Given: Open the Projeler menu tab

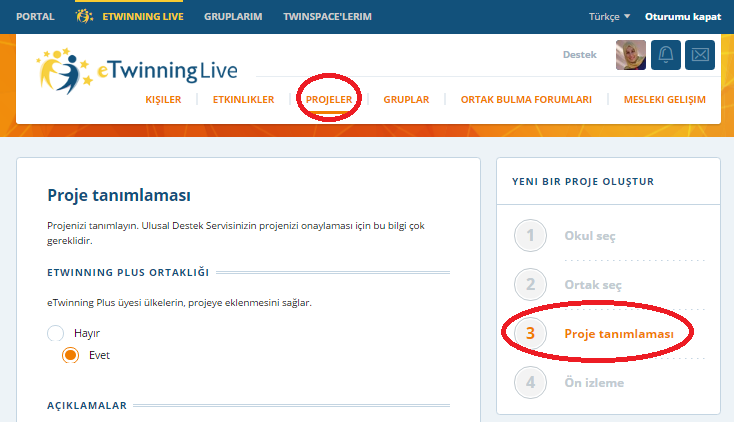Looking at the screenshot, I should coord(329,100).
